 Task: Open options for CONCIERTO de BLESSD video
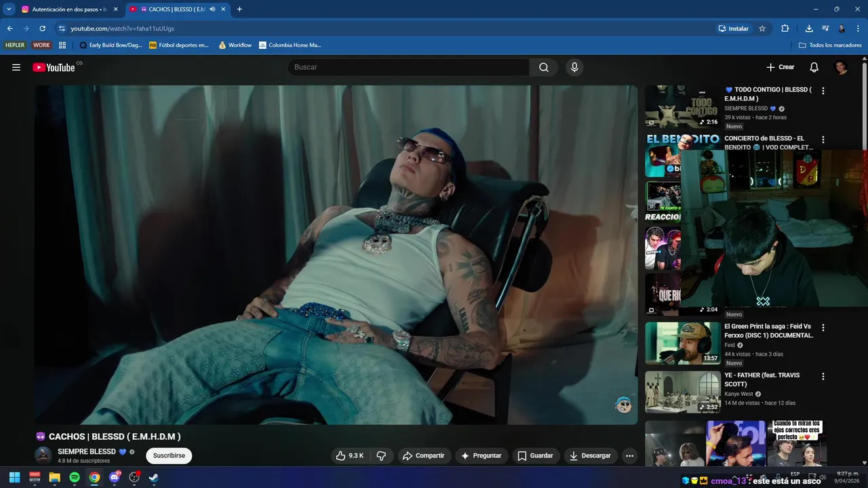coord(823,140)
